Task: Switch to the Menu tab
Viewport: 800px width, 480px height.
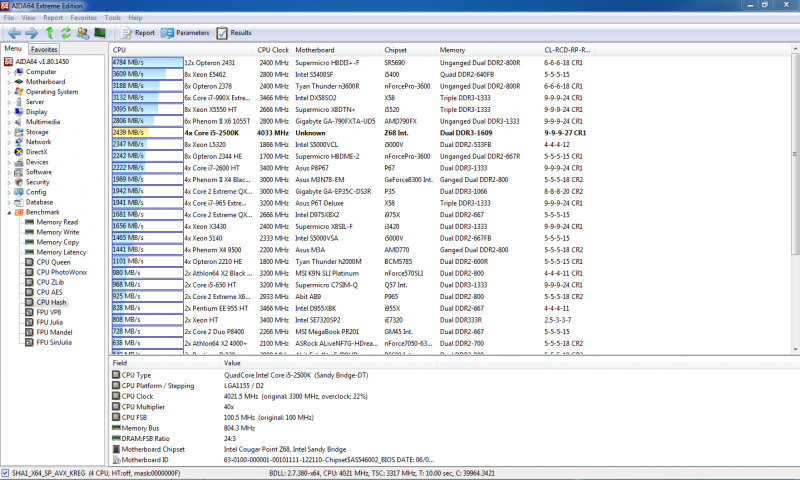Action: click(13, 49)
